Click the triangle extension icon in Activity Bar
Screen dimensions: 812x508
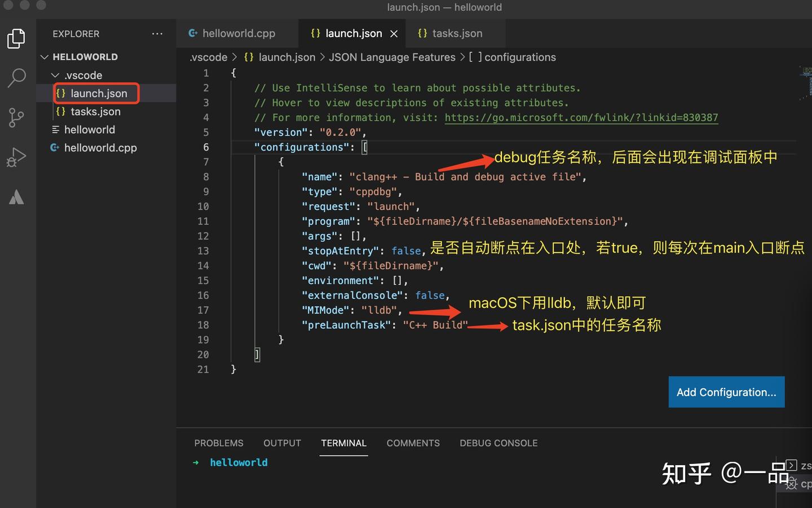coord(16,197)
